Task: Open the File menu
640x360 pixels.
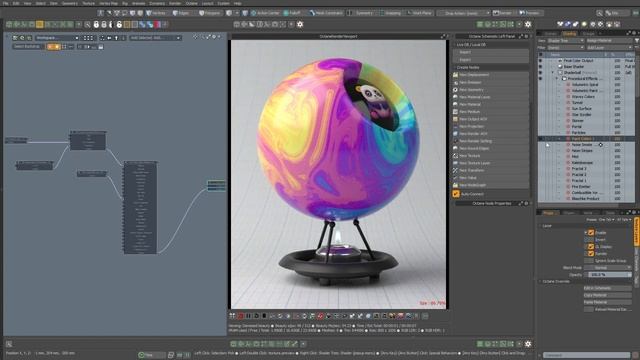Action: [x=5, y=3]
